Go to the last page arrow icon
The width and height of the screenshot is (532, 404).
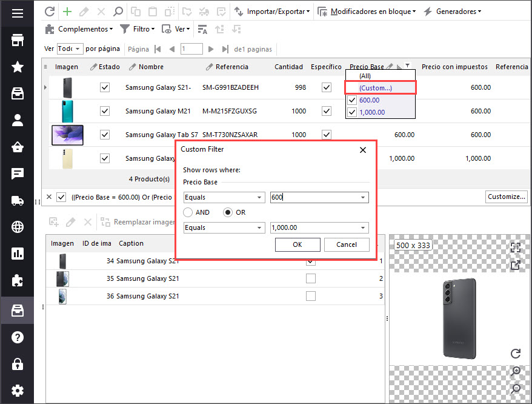225,49
